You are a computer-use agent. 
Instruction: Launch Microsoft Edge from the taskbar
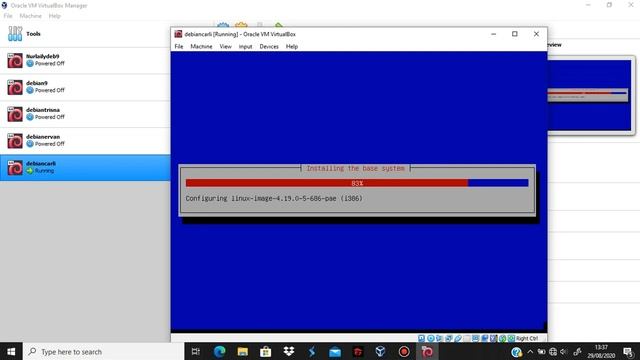click(219, 351)
